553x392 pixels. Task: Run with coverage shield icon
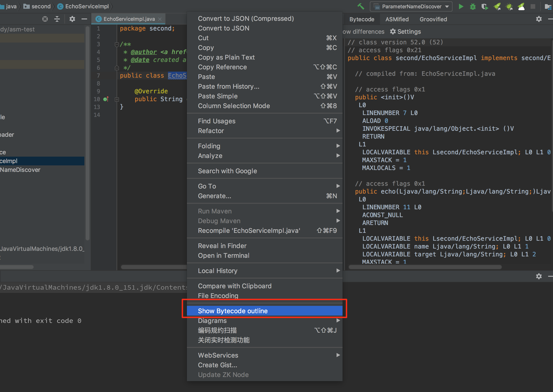[484, 6]
